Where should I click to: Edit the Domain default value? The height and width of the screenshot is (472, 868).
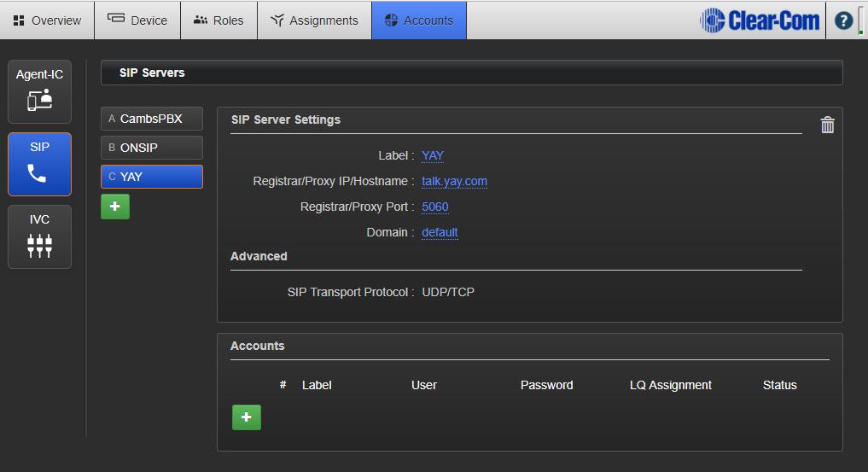pyautogui.click(x=440, y=232)
